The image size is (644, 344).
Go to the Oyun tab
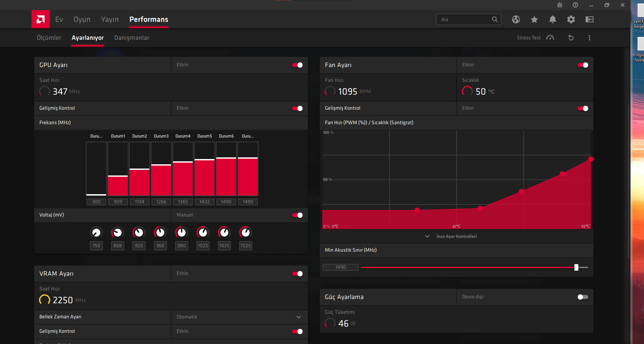click(82, 19)
